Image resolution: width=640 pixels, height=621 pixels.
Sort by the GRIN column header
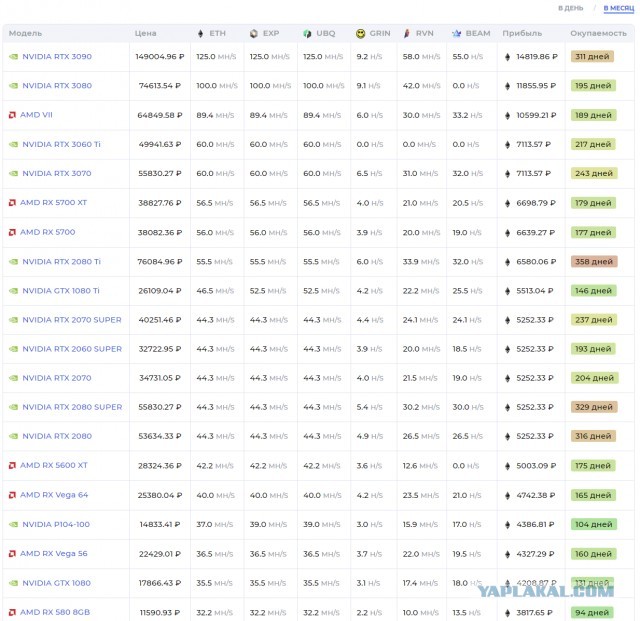coord(380,33)
